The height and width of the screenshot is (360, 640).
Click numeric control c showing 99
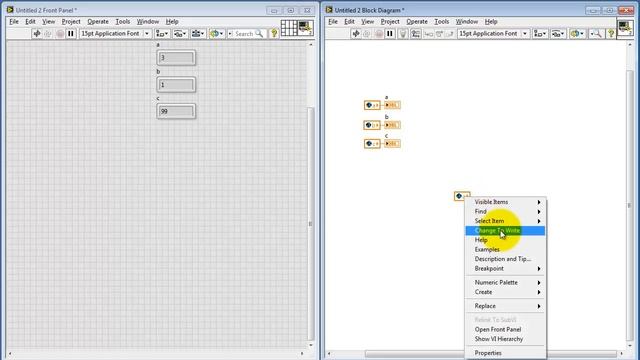pyautogui.click(x=176, y=111)
